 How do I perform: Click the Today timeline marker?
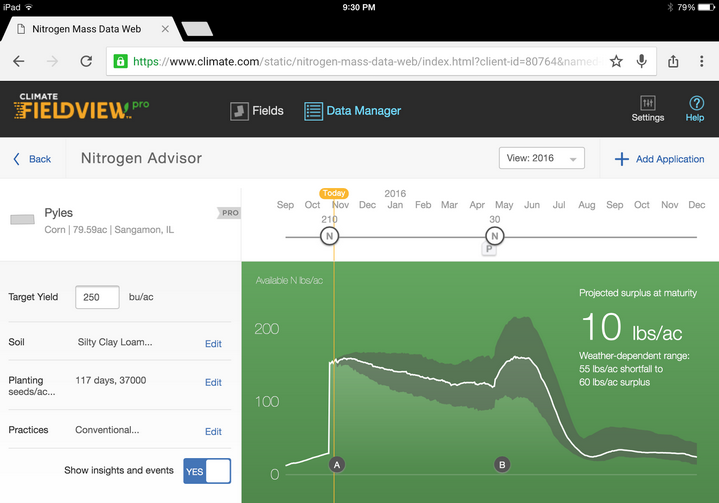pos(333,193)
